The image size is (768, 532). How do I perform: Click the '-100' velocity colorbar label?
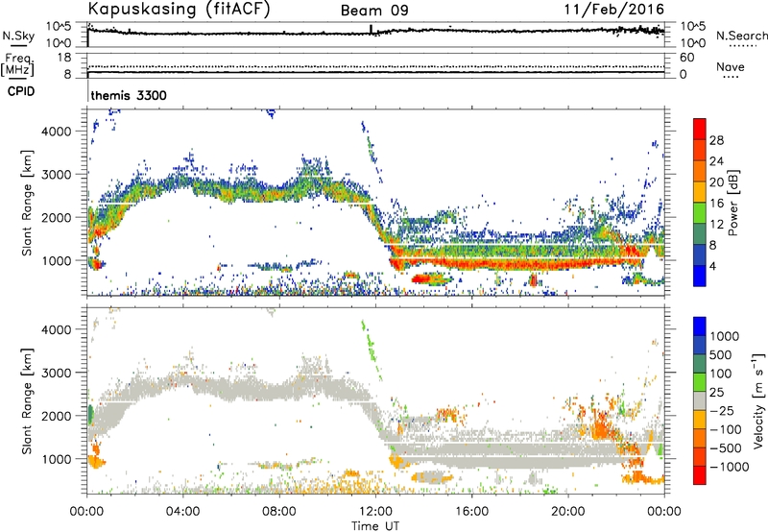(726, 429)
